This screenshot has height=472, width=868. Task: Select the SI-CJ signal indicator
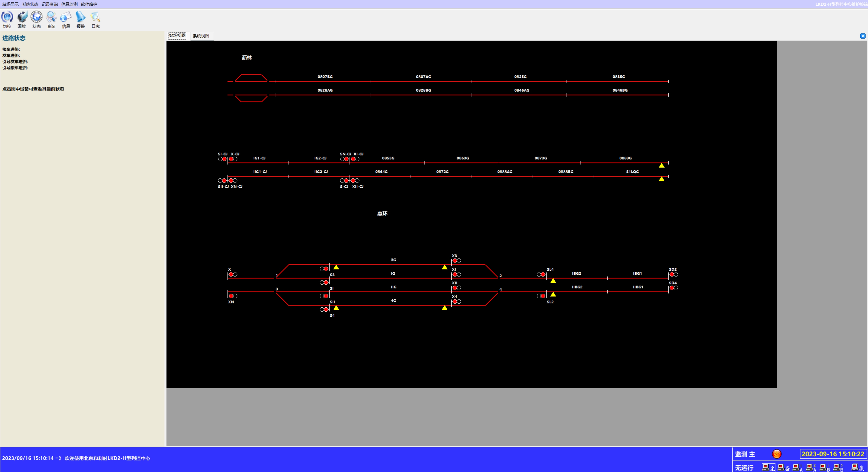pyautogui.click(x=222, y=159)
